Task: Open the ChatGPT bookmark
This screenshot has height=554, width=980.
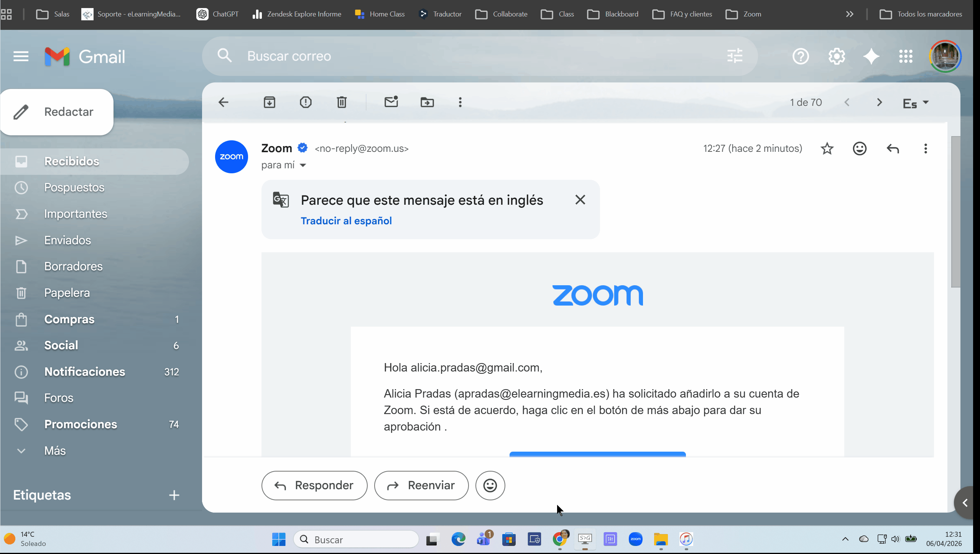Action: pos(218,14)
